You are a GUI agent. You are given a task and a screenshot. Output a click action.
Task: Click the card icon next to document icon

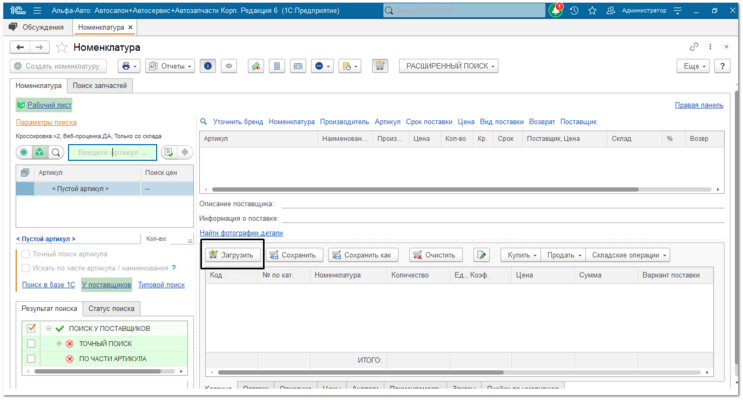pos(298,66)
